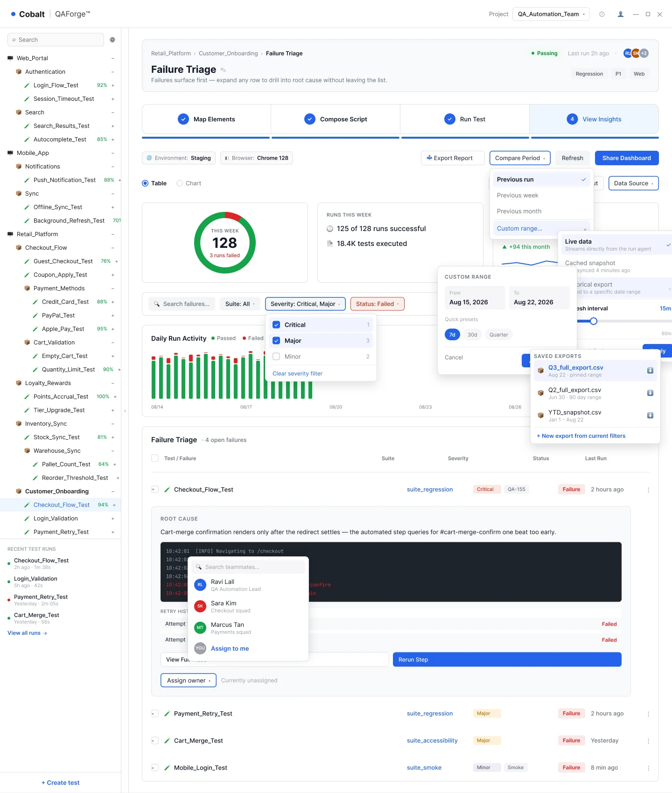
Task: Click the Search failures input field
Action: (182, 304)
